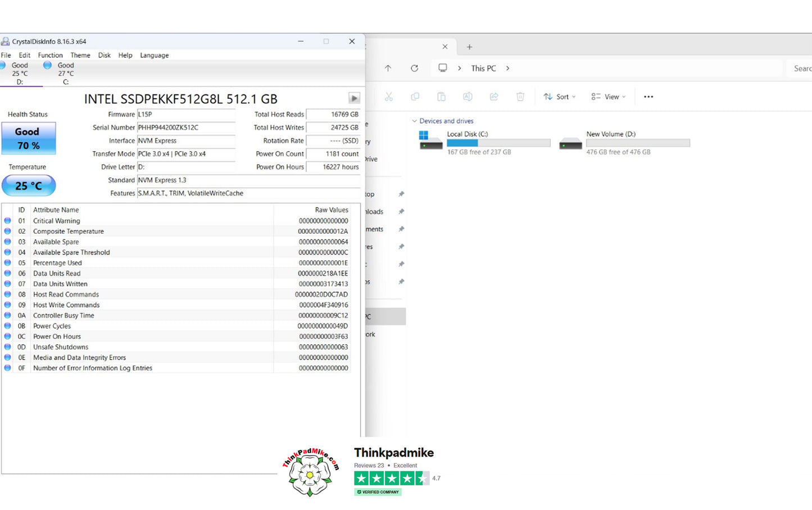The height and width of the screenshot is (510, 812).
Task: Click the Paste icon in File Explorer
Action: pos(442,97)
